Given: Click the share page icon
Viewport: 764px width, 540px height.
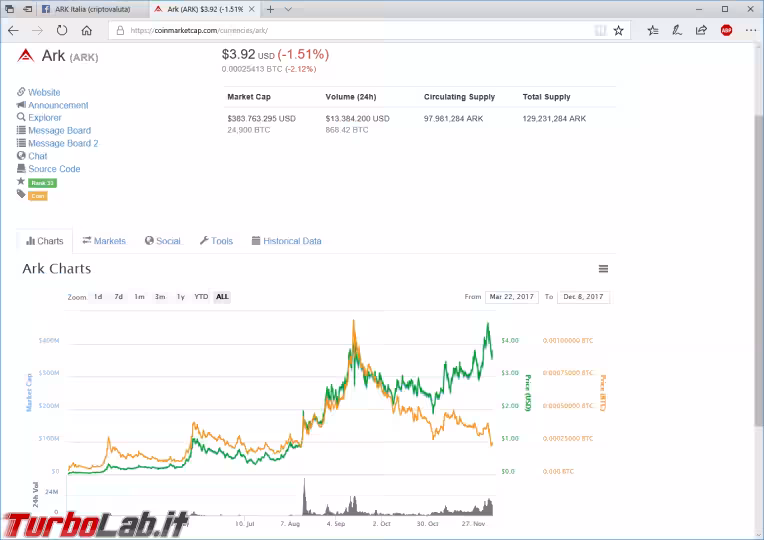Looking at the screenshot, I should click(701, 31).
